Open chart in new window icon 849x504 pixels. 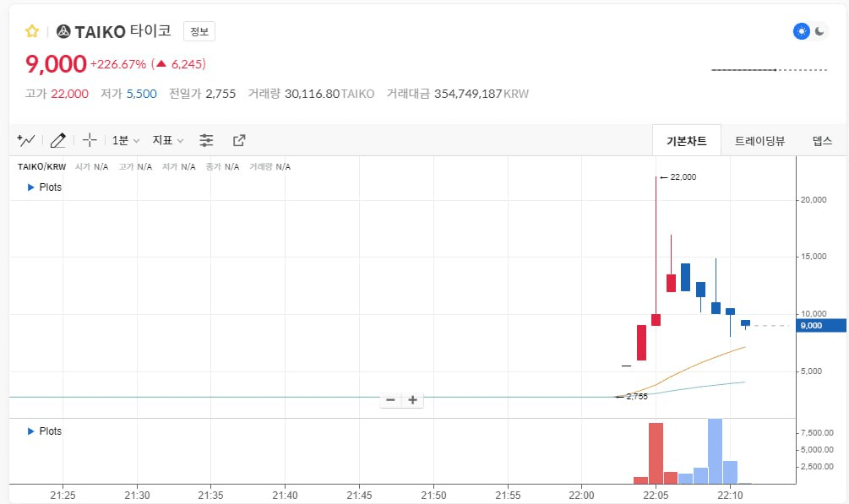(x=239, y=140)
